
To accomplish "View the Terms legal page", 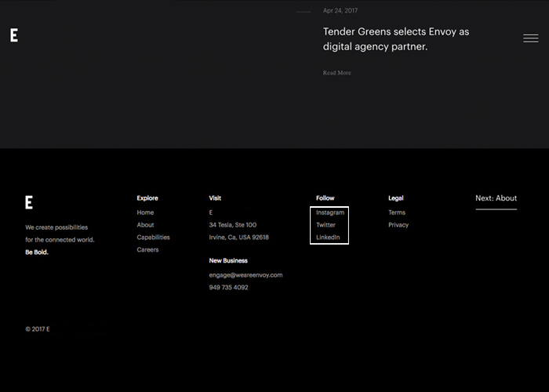I will pyautogui.click(x=397, y=212).
